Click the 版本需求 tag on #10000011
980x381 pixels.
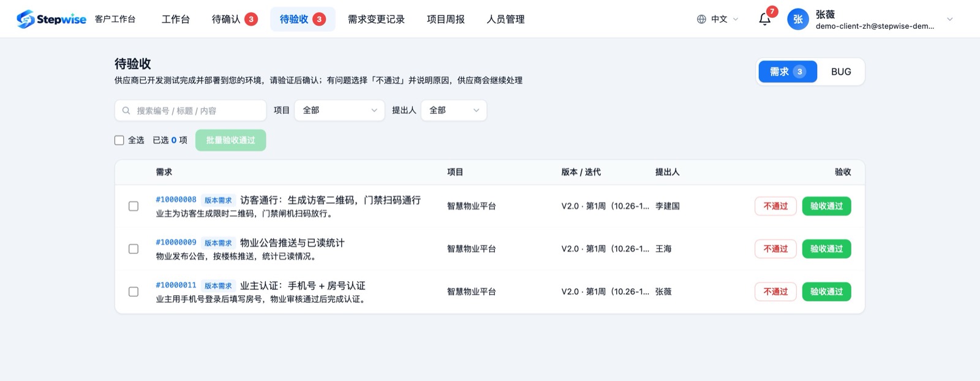tap(218, 286)
